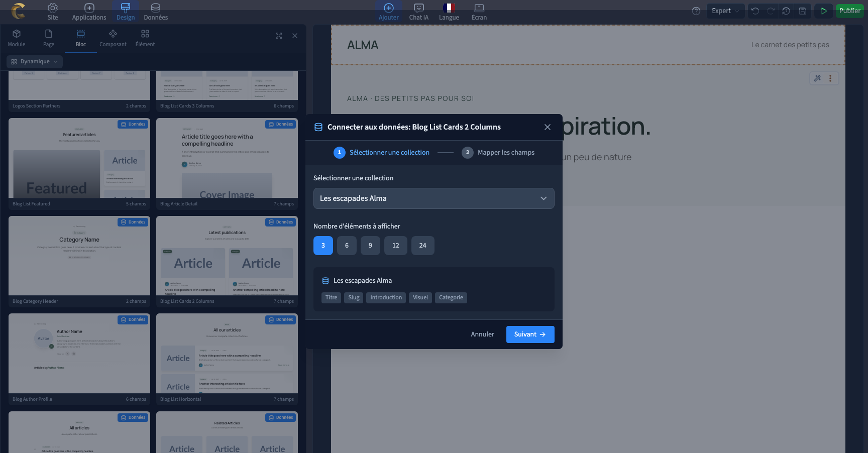Open the Les escapades Alma collection dropdown
This screenshot has height=453, width=868.
[x=434, y=198]
